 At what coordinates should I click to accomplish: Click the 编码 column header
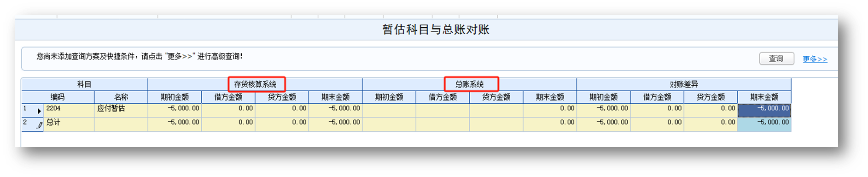click(x=58, y=97)
